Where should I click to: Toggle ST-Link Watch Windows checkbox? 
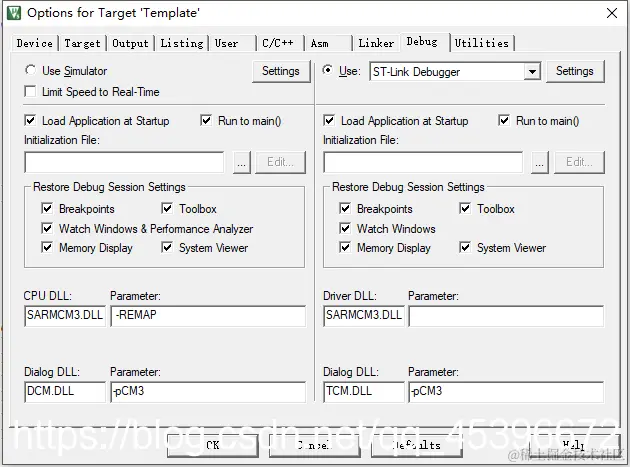coord(345,228)
